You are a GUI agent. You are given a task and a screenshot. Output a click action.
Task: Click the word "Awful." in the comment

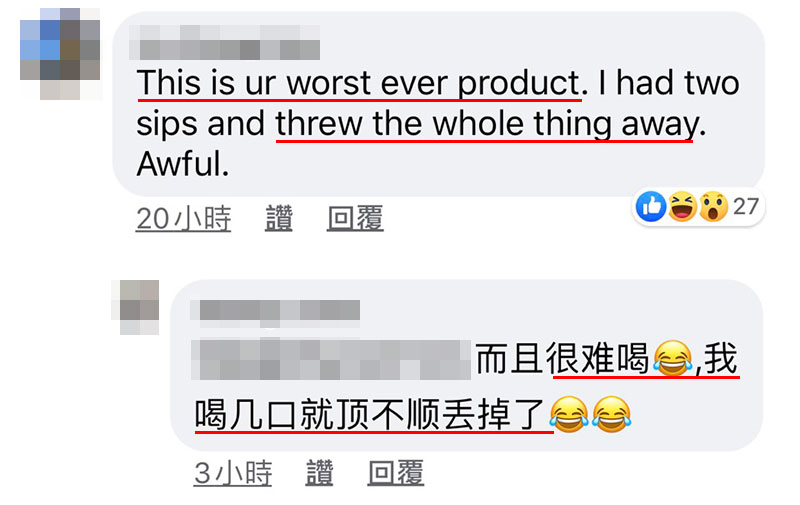coord(183,164)
